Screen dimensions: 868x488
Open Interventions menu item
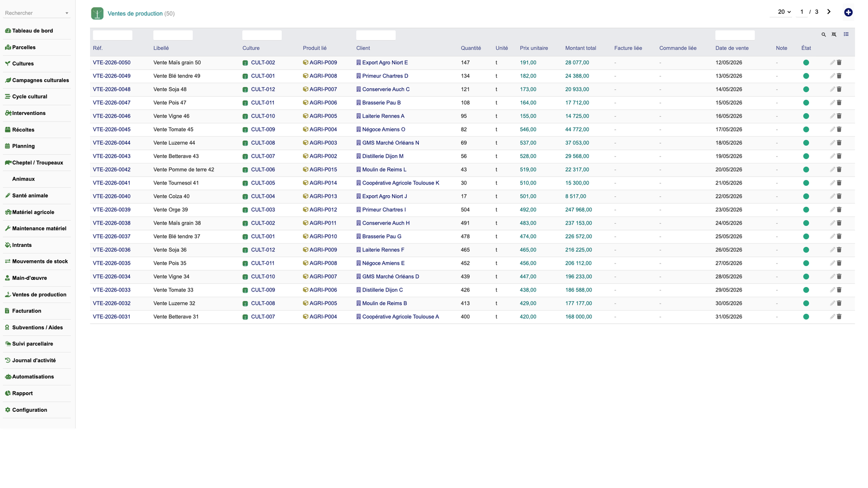click(29, 113)
